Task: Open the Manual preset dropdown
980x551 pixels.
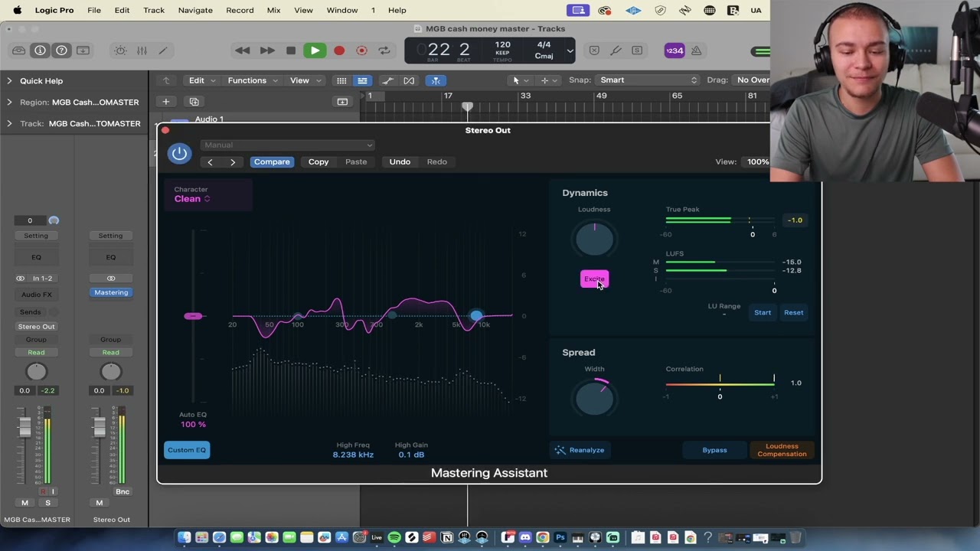Action: pos(288,145)
